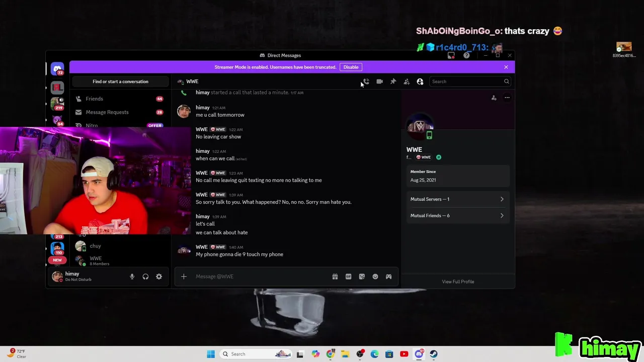Click message "No leaving car show"
Image resolution: width=644 pixels, height=362 pixels.
tap(218, 137)
